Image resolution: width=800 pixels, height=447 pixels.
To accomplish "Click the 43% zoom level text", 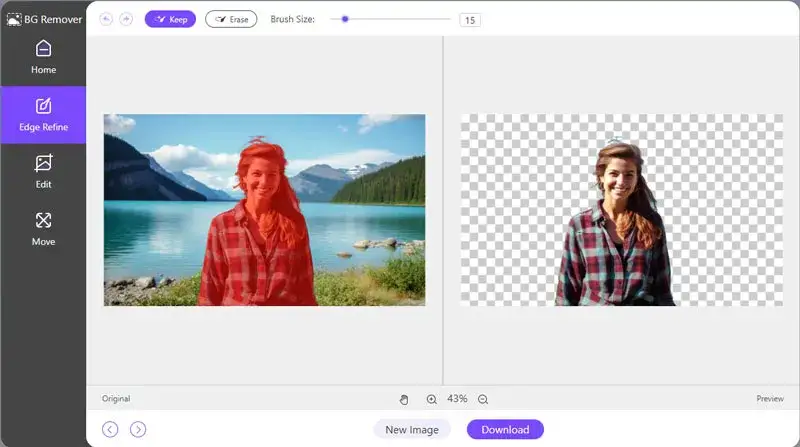I will pyautogui.click(x=457, y=399).
